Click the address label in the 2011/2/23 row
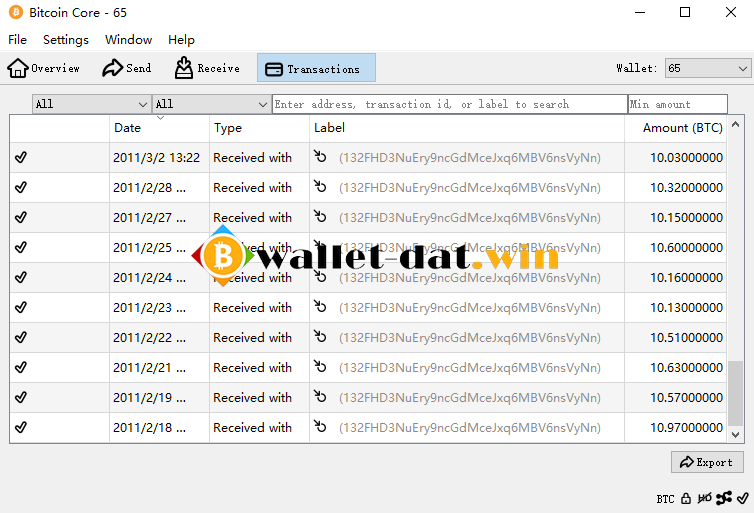This screenshot has width=754, height=513. 470,308
